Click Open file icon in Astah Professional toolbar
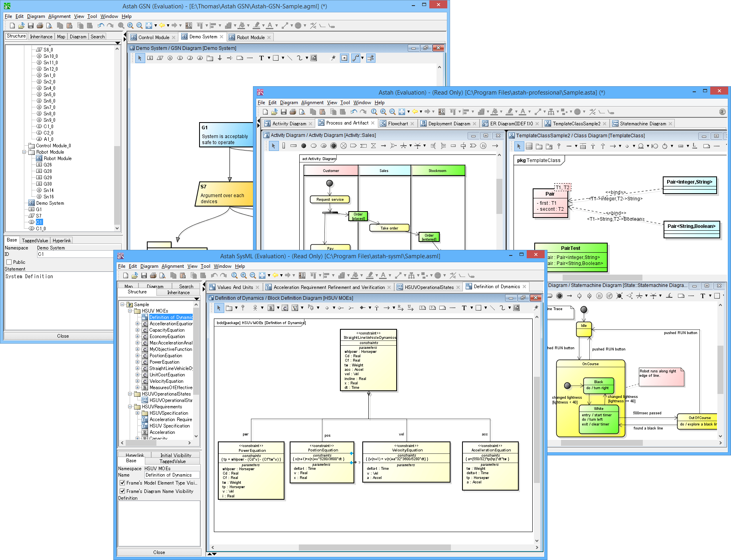 [x=274, y=112]
